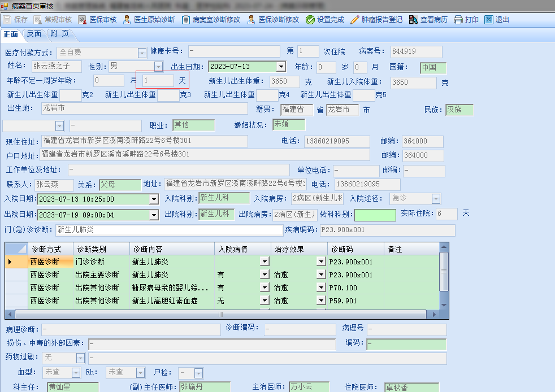Open 病案室诊断修改 icon

[x=185, y=20]
